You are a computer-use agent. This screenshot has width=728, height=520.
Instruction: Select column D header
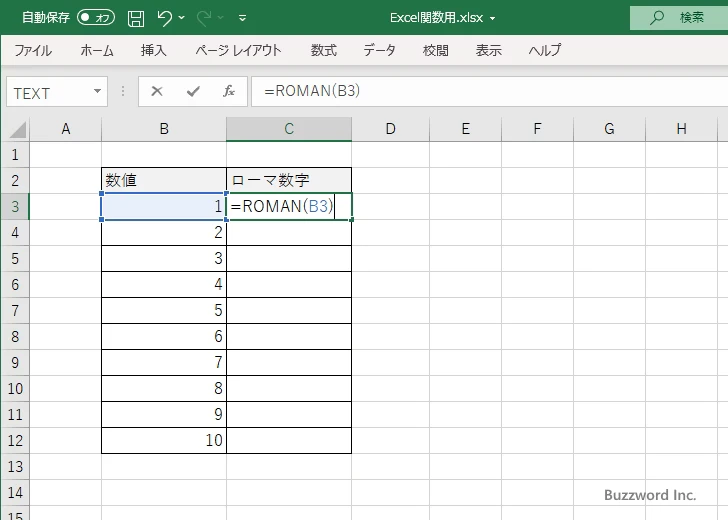coord(390,129)
